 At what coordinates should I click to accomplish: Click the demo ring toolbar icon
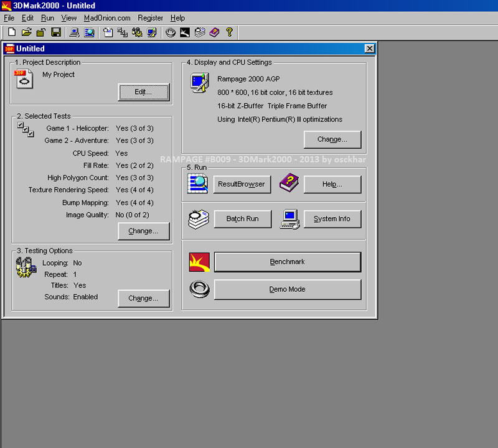click(171, 32)
